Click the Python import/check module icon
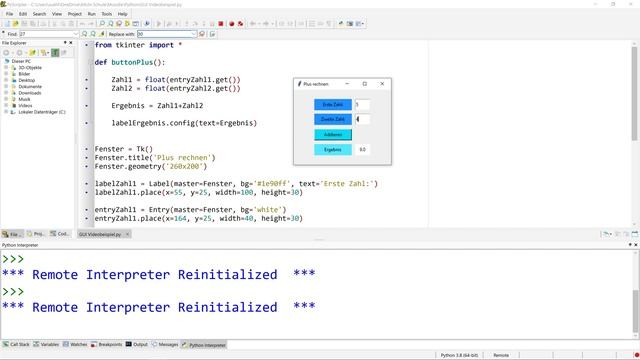This screenshot has width=640, height=360. [x=147, y=24]
